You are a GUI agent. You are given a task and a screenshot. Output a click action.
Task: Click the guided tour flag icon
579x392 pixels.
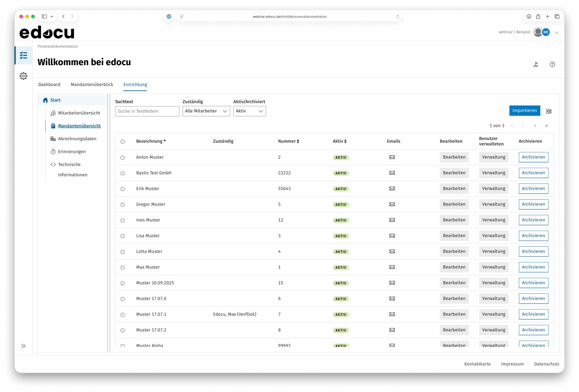click(x=536, y=64)
